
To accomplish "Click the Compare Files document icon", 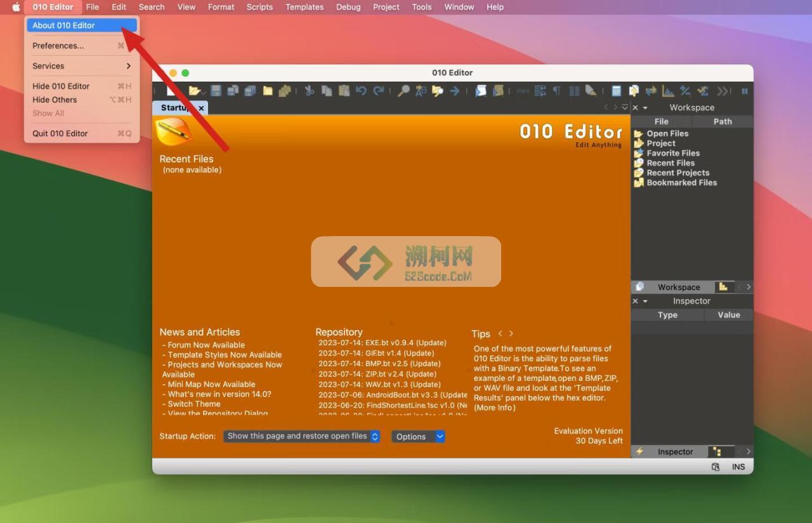I will tap(634, 91).
